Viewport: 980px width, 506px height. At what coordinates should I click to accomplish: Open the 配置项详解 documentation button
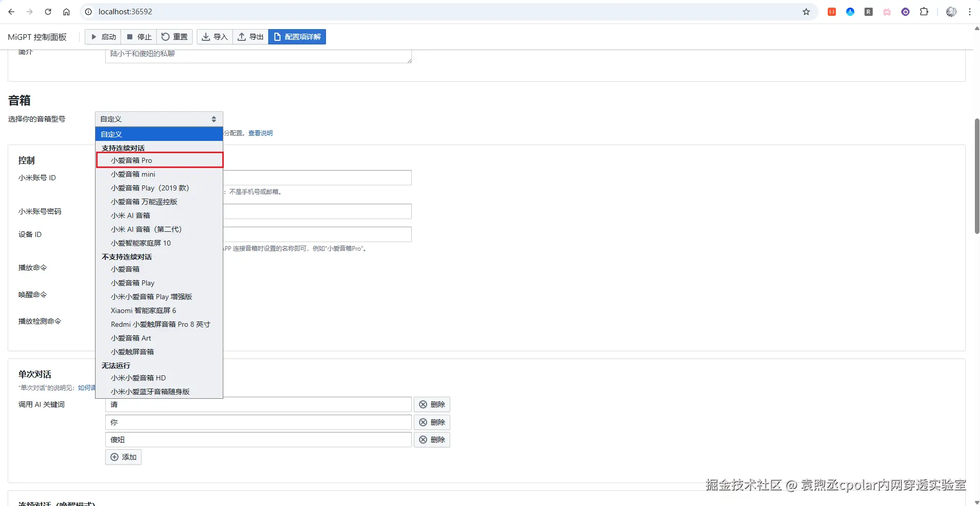(297, 37)
